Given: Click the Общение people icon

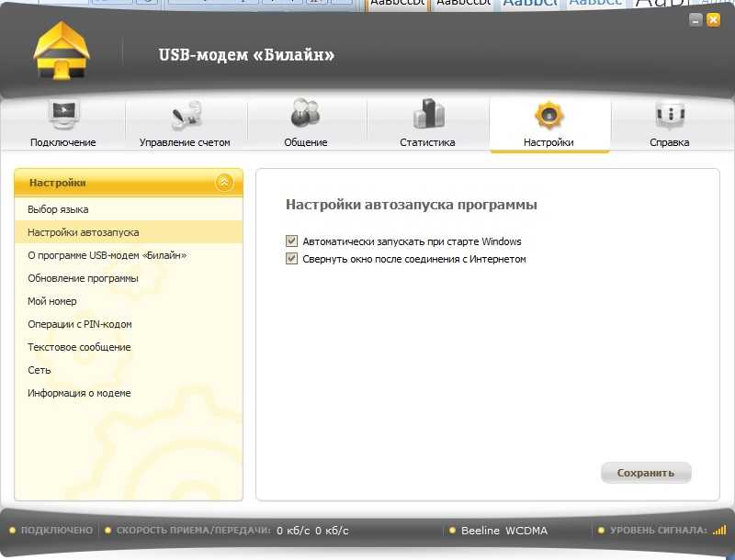Looking at the screenshot, I should (x=305, y=112).
